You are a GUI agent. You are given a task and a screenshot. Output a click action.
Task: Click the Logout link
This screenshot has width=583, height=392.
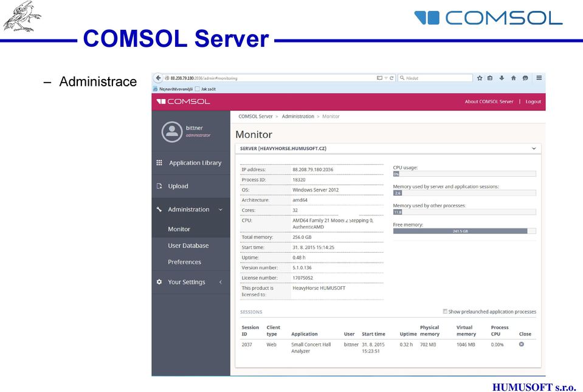(x=533, y=101)
